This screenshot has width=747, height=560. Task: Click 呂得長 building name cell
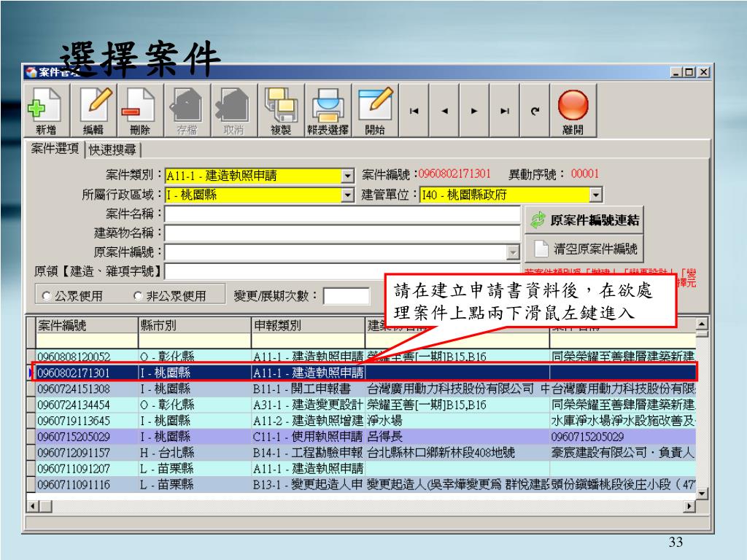[457, 437]
